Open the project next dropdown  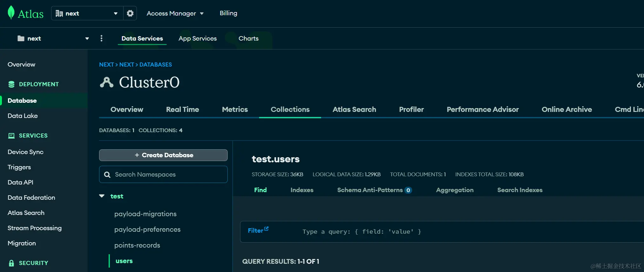(53, 38)
